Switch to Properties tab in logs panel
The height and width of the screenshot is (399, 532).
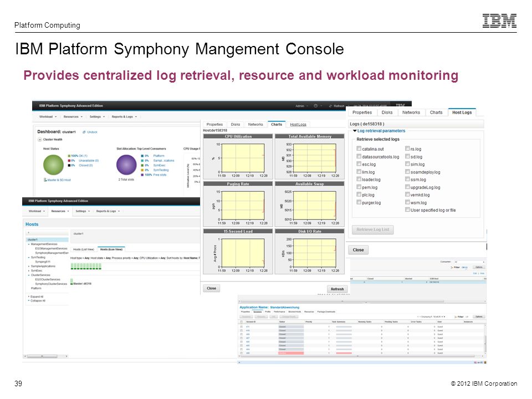click(362, 112)
